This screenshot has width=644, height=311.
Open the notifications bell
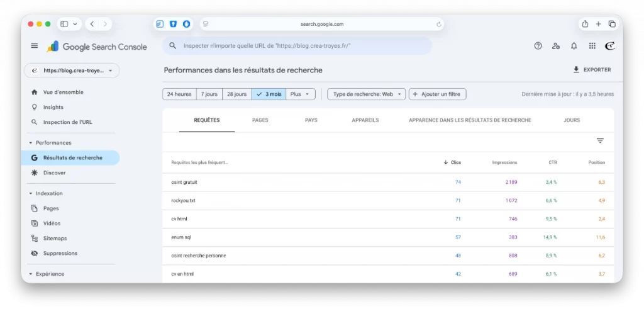[574, 46]
